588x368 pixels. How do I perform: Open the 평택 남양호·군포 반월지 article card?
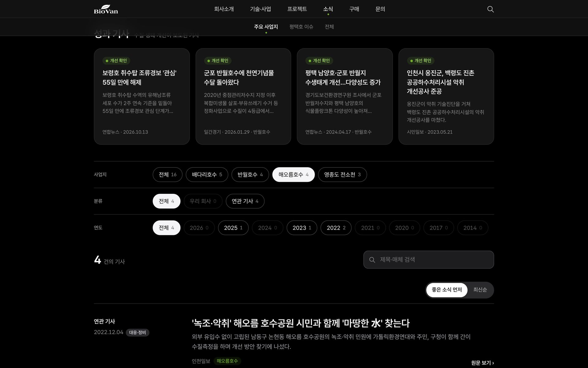pyautogui.click(x=345, y=96)
